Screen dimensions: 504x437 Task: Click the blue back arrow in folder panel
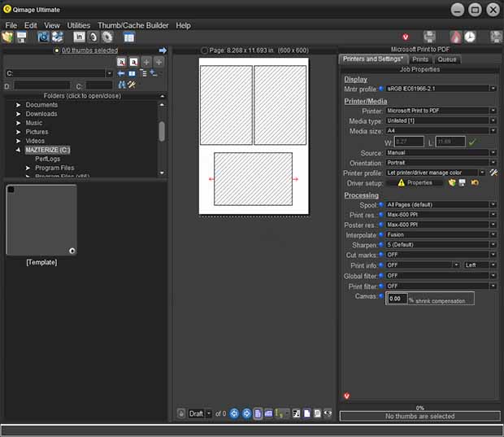(121, 73)
